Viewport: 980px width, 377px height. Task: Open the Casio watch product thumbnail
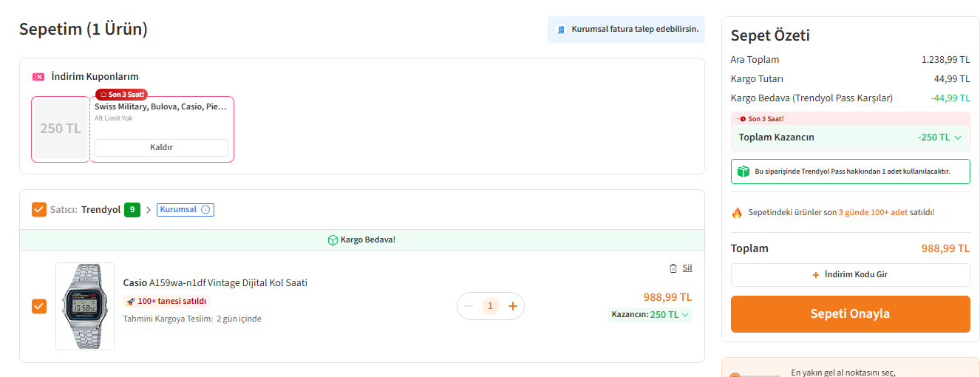85,306
